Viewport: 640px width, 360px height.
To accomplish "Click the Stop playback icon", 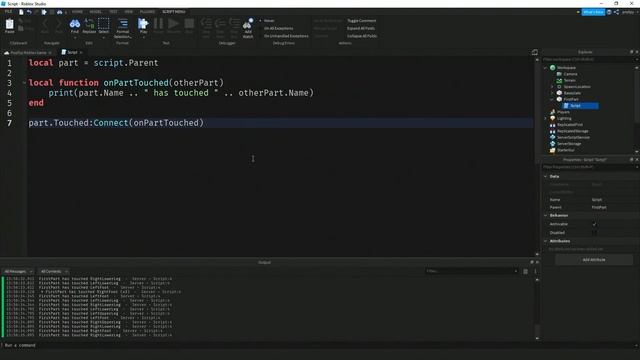I will pyautogui.click(x=189, y=24).
